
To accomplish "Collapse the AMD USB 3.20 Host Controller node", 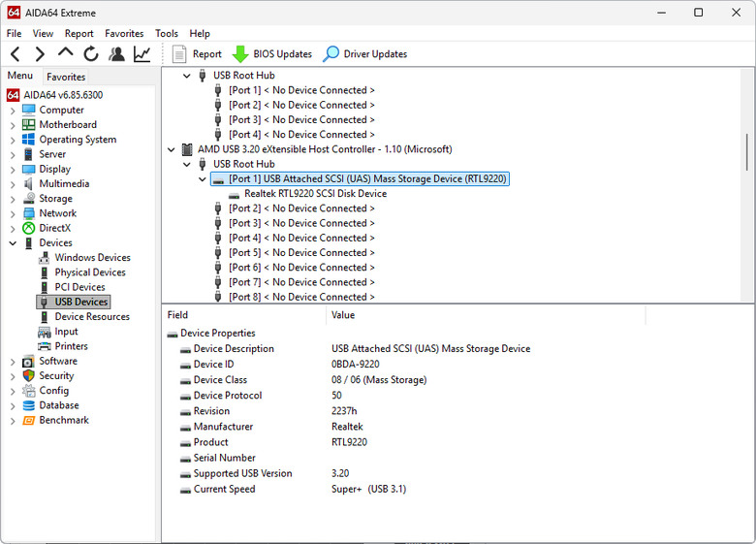I will pos(172,149).
